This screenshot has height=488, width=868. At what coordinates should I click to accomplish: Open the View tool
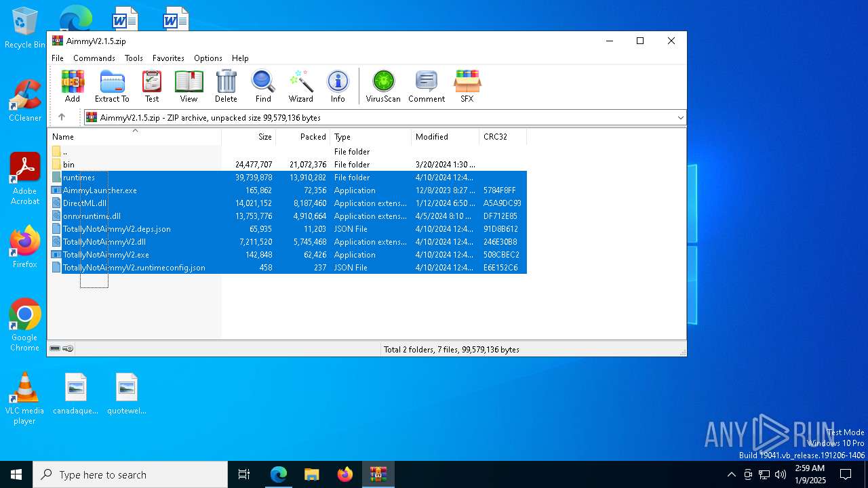click(x=189, y=86)
